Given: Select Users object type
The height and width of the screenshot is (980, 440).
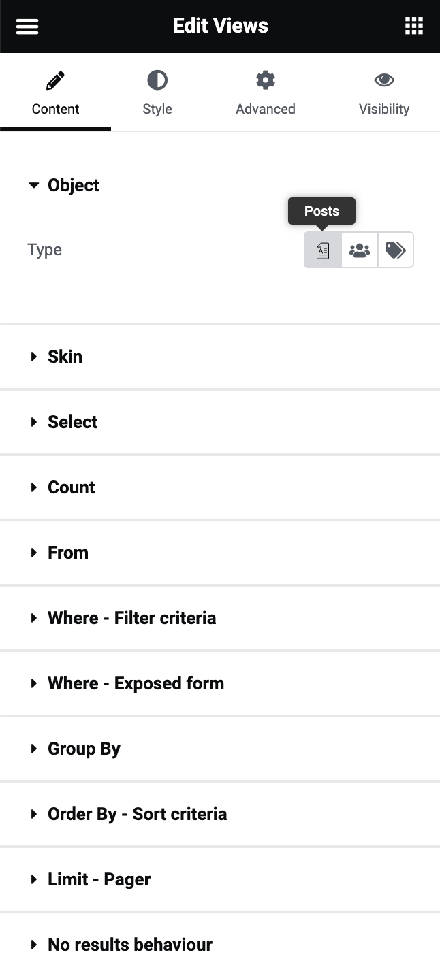Looking at the screenshot, I should point(360,250).
